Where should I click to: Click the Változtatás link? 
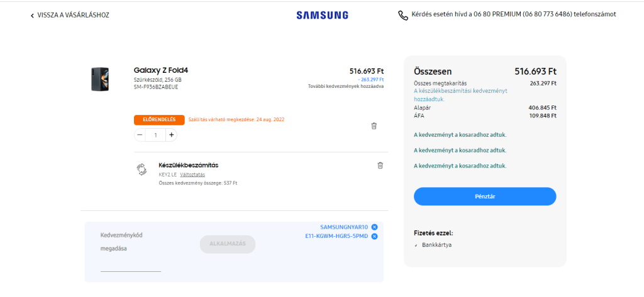[192, 175]
